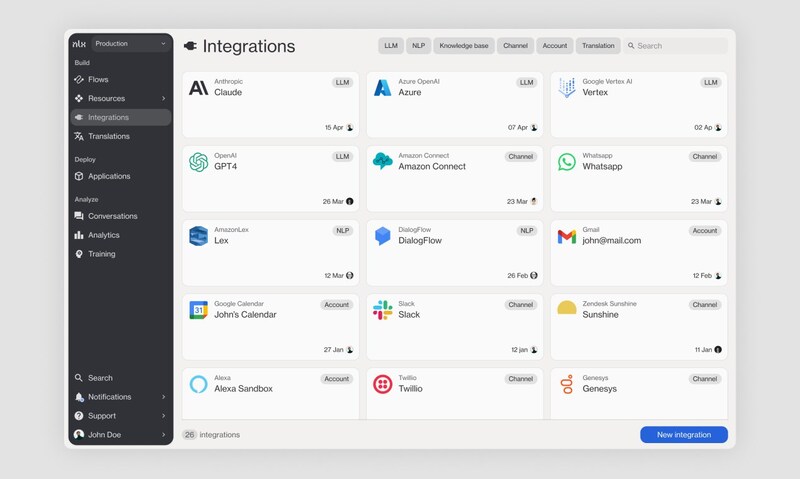
Task: Click the Google Calendar icon
Action: (198, 310)
